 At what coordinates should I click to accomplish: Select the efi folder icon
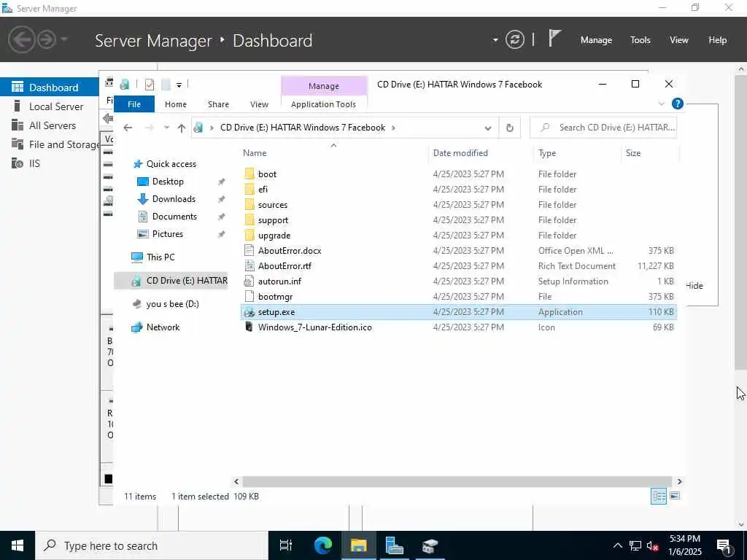tap(249, 189)
